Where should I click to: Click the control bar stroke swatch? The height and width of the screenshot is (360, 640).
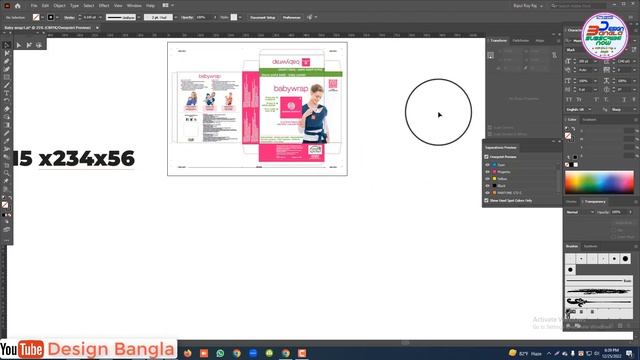click(x=51, y=17)
